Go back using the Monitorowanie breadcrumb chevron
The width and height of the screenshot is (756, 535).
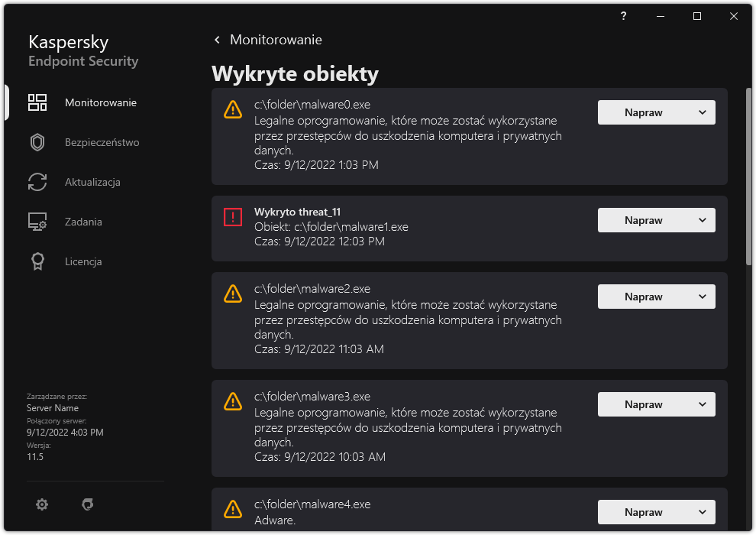point(216,39)
